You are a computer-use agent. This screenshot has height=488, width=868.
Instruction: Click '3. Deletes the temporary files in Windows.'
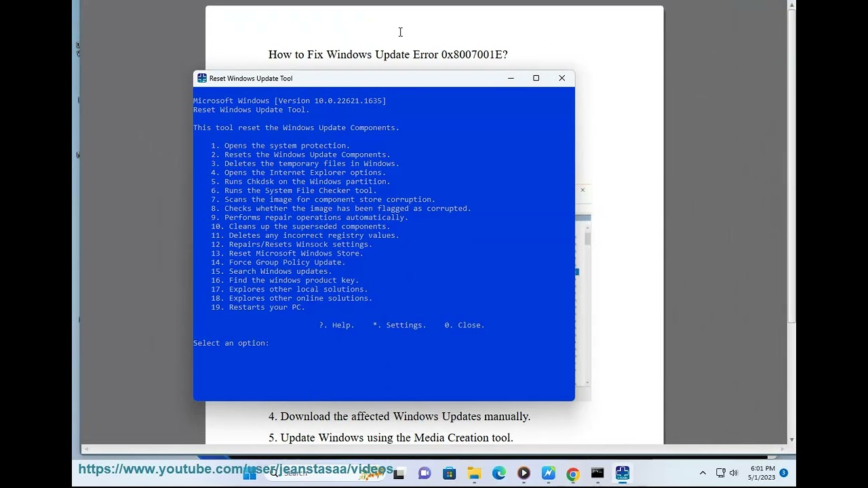click(x=305, y=163)
